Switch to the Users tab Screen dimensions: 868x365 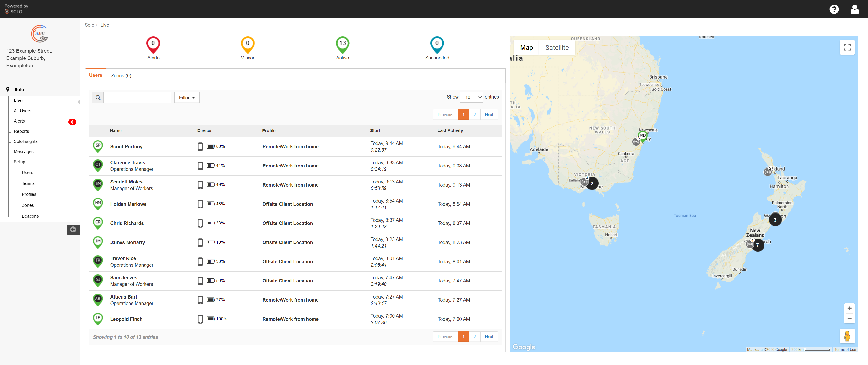click(95, 75)
